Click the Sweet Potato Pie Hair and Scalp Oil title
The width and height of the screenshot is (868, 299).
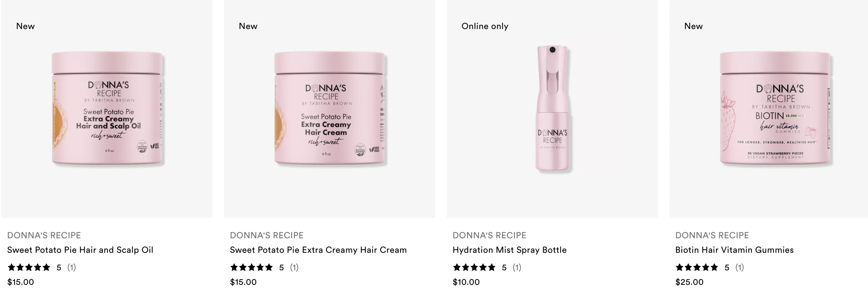tap(80, 250)
